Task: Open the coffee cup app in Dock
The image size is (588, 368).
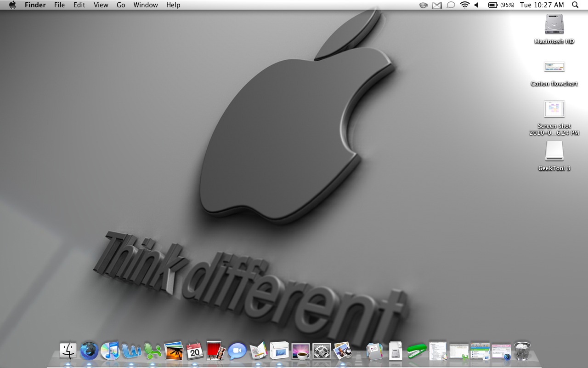Action: pos(300,351)
